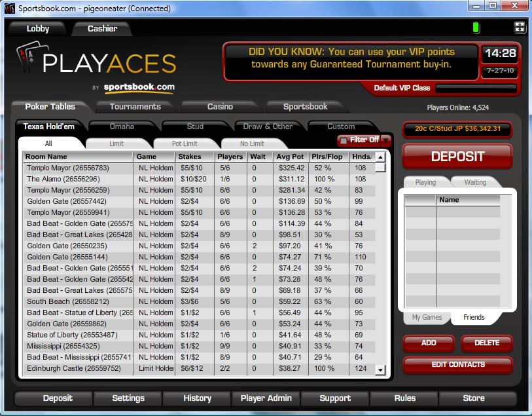This screenshot has width=532, height=416.
Task: Switch to the Casino tab
Action: [220, 107]
